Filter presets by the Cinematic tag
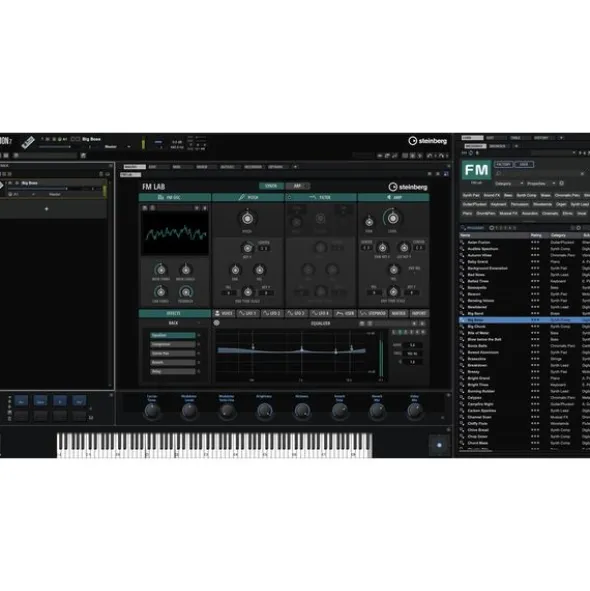This screenshot has height=591, width=590. coord(550,213)
